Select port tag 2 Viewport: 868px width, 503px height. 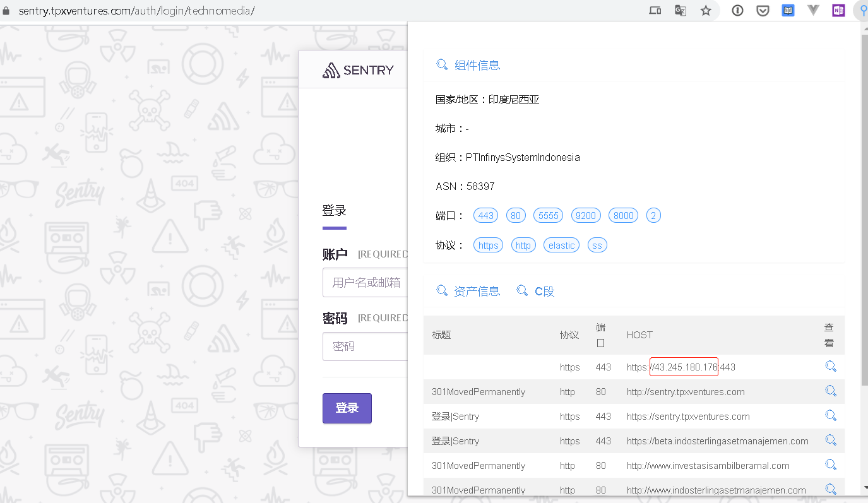[653, 215]
